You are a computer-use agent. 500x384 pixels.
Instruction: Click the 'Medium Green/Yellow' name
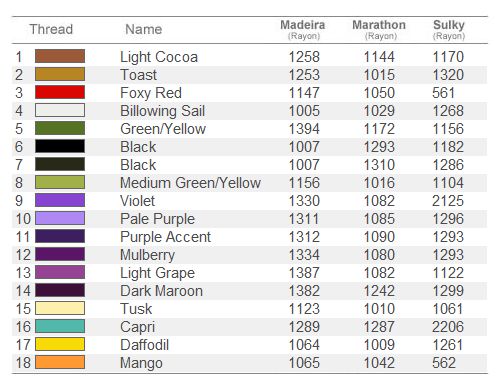pyautogui.click(x=190, y=183)
